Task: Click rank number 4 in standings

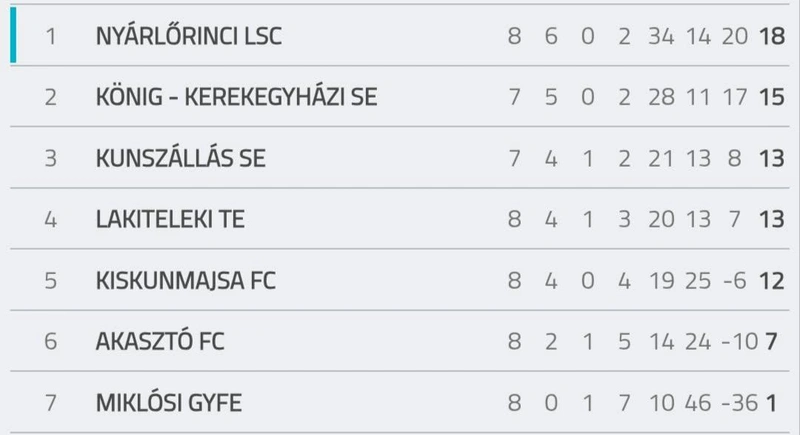Action: [51, 220]
